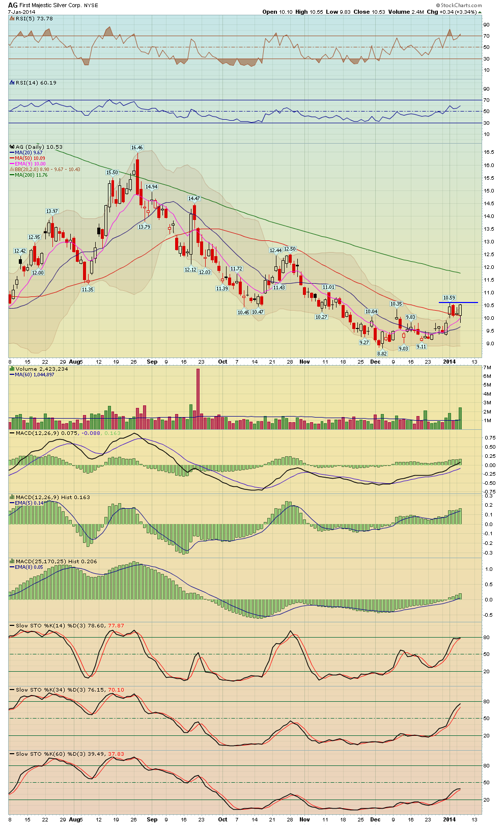Click the 'RSI(5) 73.78' indicator label

(34, 18)
